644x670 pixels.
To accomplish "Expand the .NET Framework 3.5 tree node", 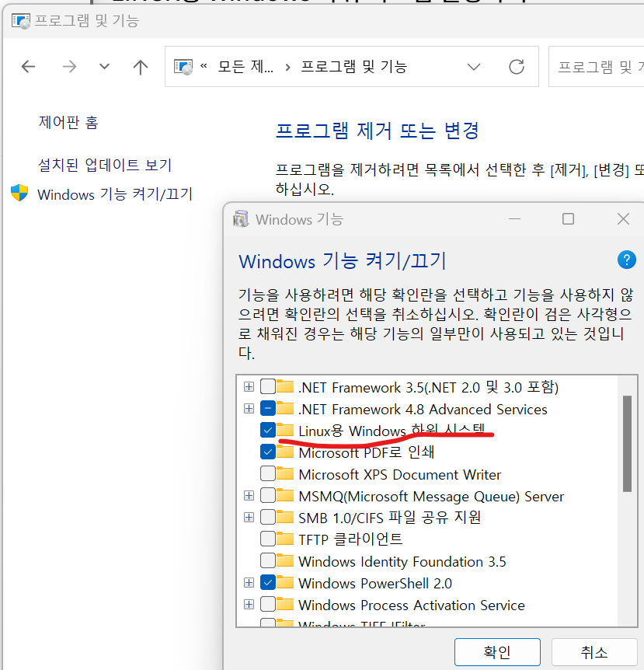I will [x=249, y=387].
